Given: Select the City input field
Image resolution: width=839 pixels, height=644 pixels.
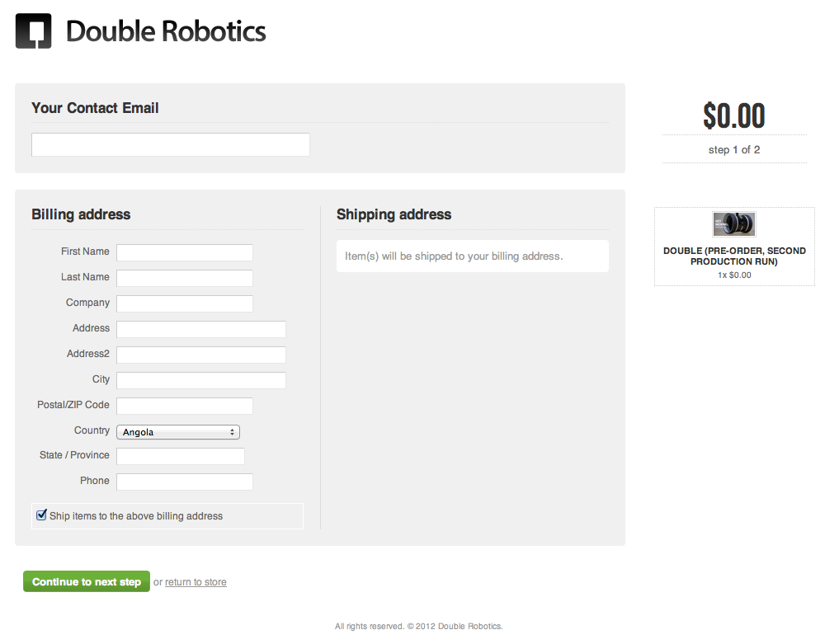Looking at the screenshot, I should (201, 380).
